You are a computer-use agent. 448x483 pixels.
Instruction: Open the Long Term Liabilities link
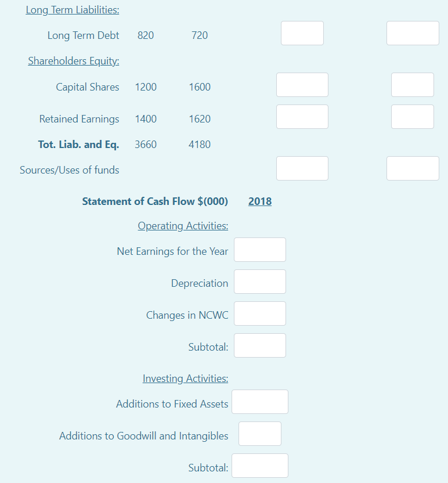(x=72, y=9)
